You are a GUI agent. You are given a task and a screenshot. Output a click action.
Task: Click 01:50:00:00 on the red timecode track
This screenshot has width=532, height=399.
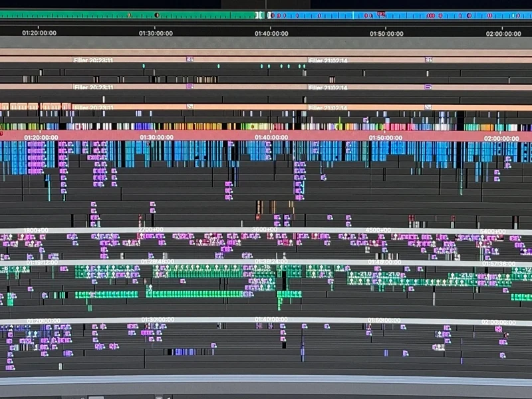click(386, 138)
